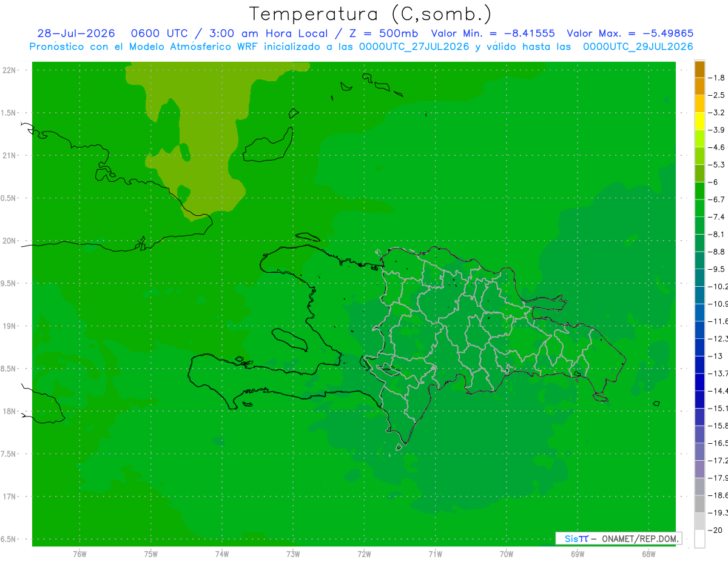Click the "0.5N" latitude label

(x=9, y=198)
